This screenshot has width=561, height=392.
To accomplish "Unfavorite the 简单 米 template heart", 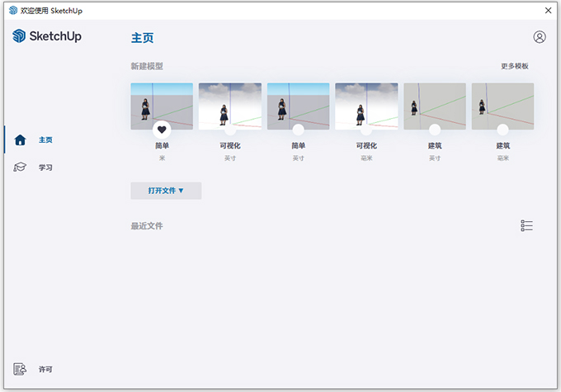I will [x=162, y=129].
